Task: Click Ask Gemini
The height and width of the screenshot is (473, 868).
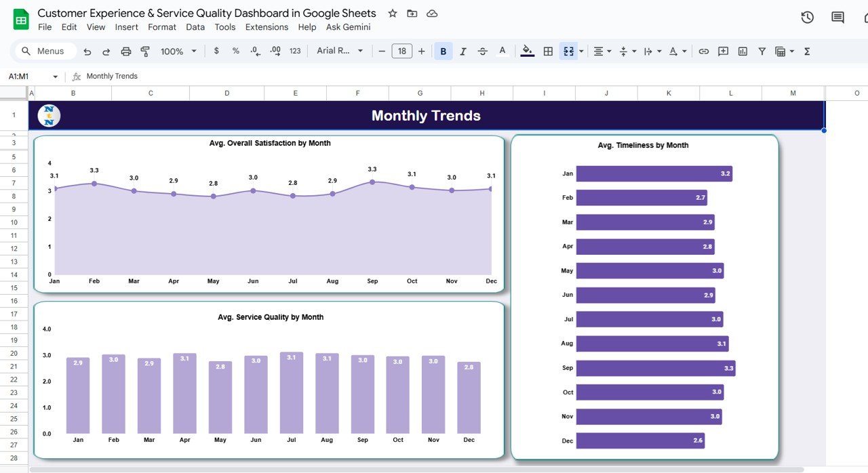Action: (348, 27)
